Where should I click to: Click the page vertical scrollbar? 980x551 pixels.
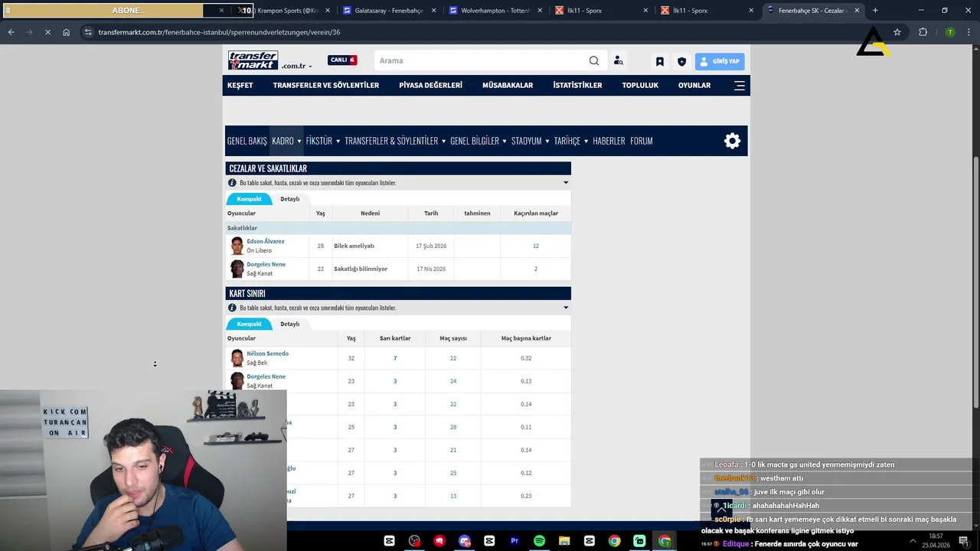[x=975, y=283]
